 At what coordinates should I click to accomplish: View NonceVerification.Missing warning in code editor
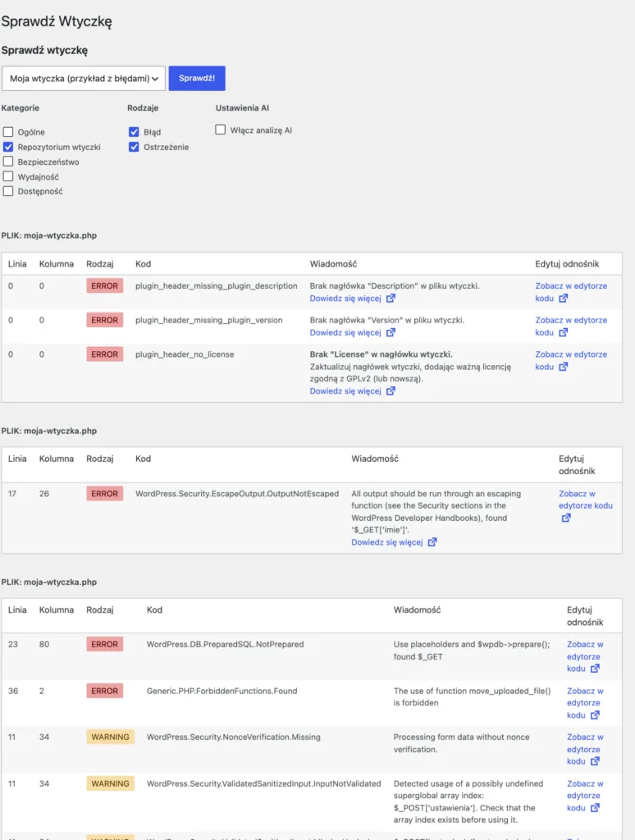pyautogui.click(x=585, y=749)
